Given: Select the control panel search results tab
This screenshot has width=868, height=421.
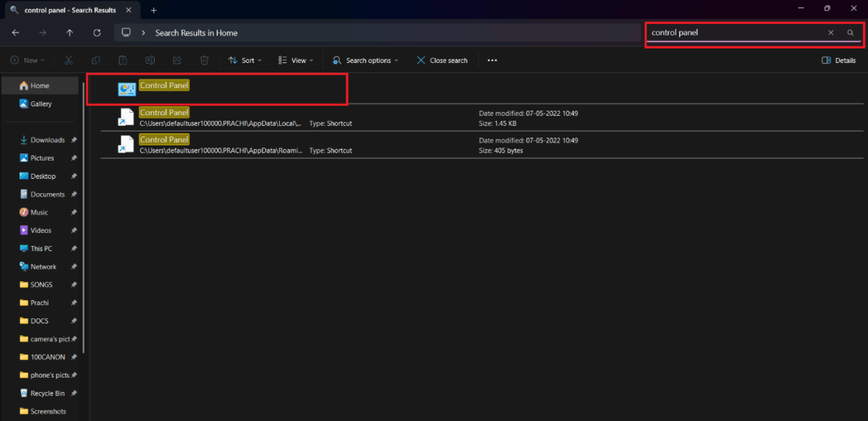Looking at the screenshot, I should 71,10.
